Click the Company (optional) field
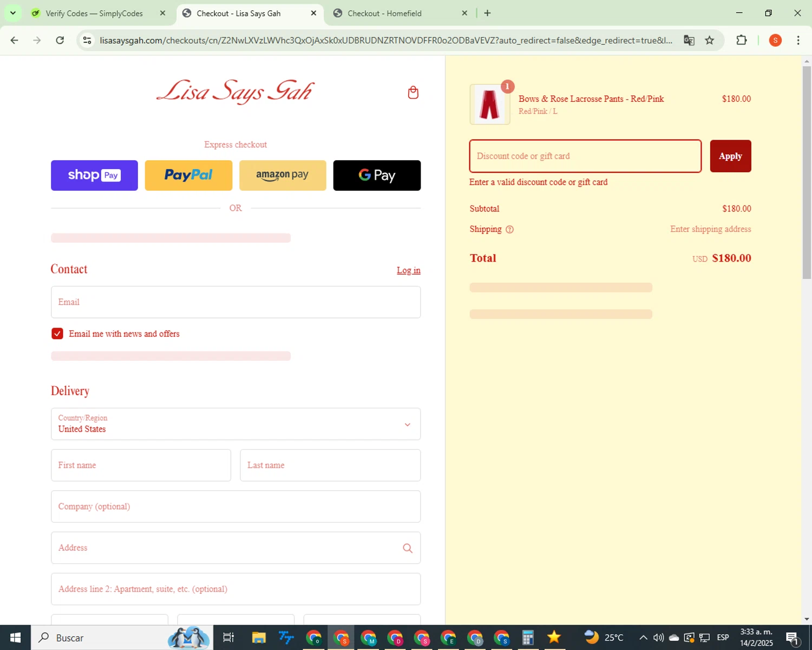 tap(235, 506)
